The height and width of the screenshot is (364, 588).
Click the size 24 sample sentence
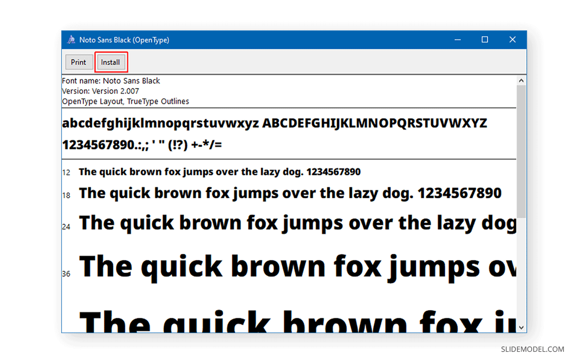point(297,223)
